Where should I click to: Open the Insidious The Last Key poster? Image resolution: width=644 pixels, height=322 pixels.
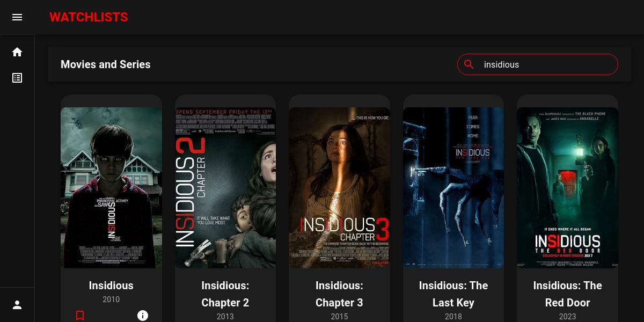click(453, 188)
